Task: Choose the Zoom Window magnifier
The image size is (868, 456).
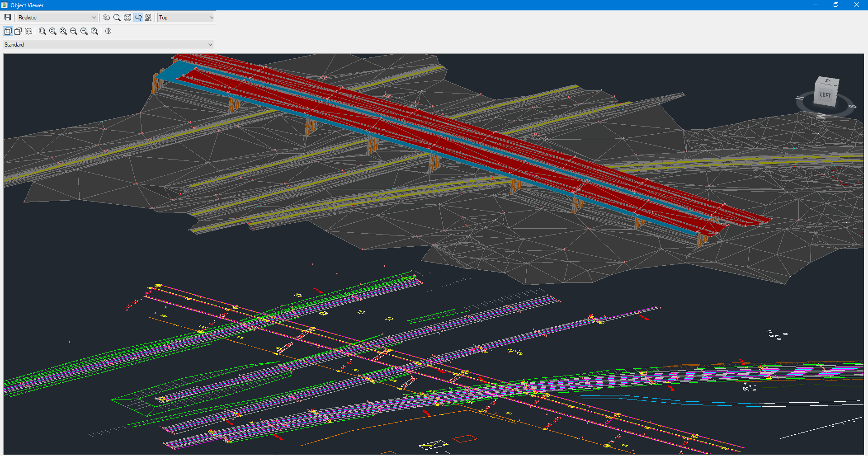Action: tap(42, 31)
